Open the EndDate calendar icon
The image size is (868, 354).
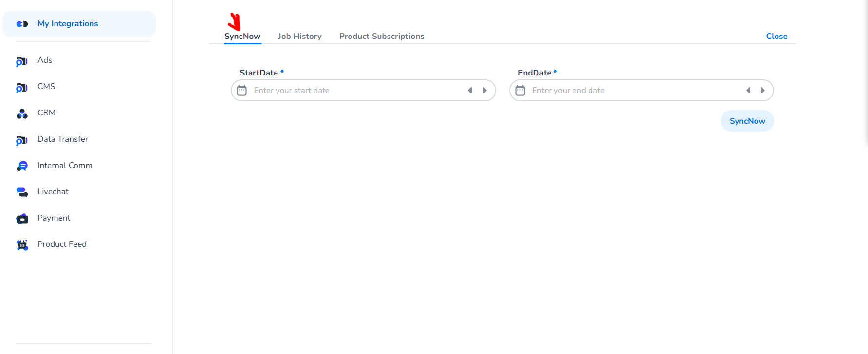click(520, 91)
